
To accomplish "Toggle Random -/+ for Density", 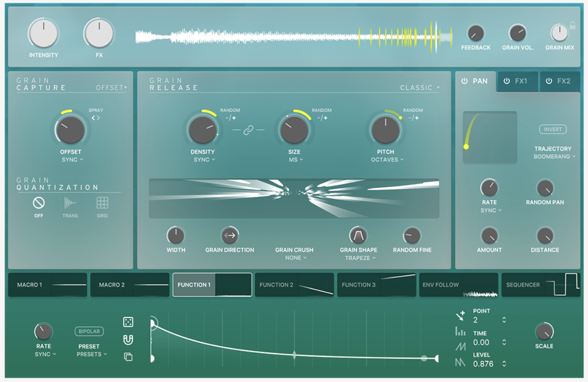I will (x=230, y=118).
